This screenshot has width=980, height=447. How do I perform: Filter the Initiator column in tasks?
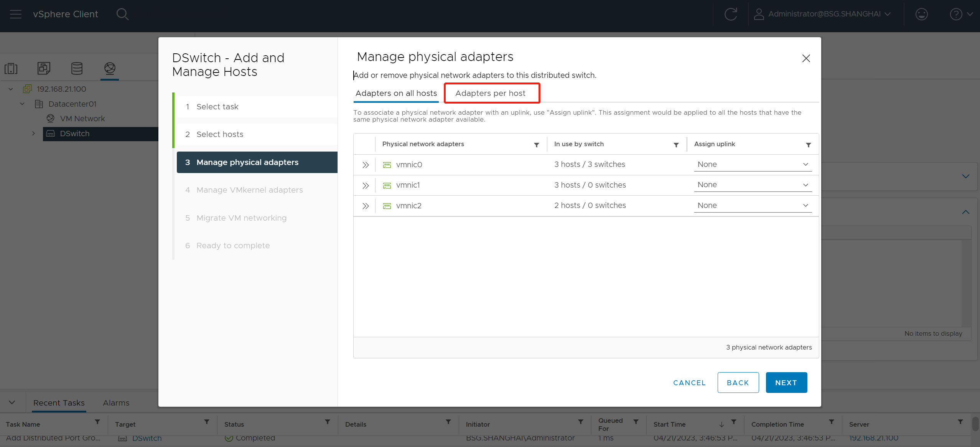tap(581, 422)
